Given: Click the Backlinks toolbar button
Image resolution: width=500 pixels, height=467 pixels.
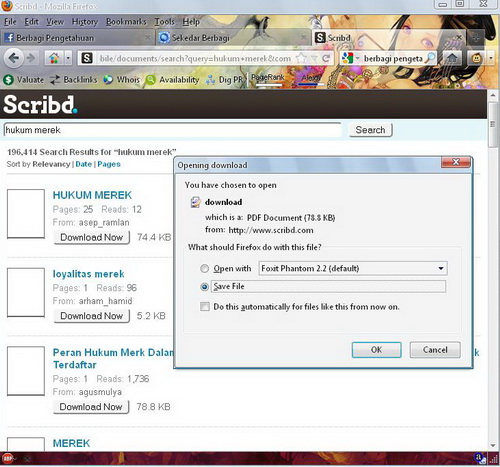Looking at the screenshot, I should [x=73, y=80].
